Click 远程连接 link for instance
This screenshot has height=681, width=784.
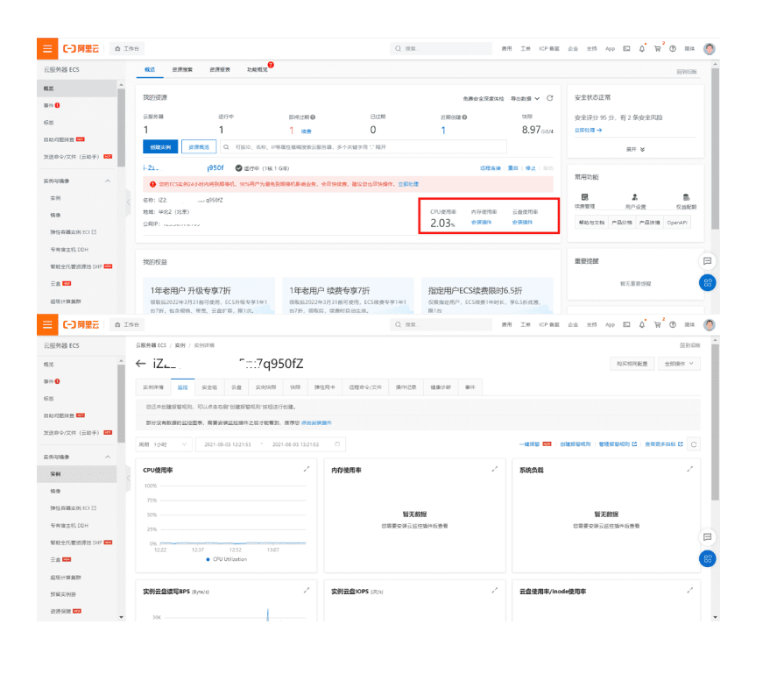(x=491, y=168)
